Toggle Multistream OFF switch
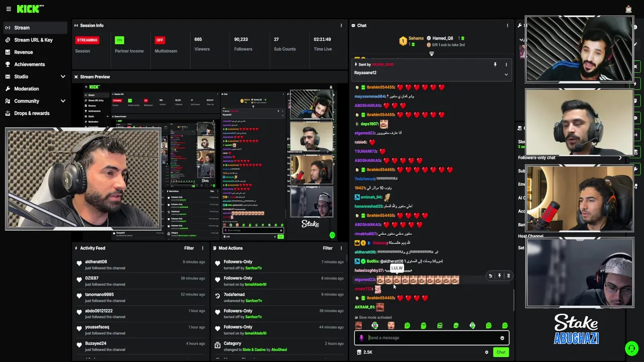Image resolution: width=644 pixels, height=362 pixels. point(159,40)
